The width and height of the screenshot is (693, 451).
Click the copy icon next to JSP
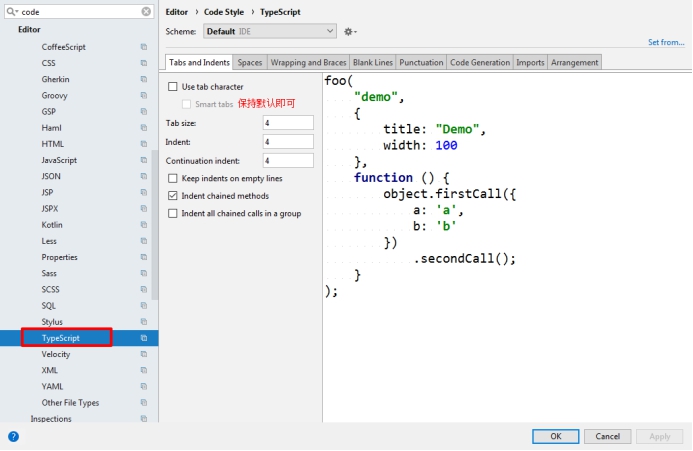144,192
